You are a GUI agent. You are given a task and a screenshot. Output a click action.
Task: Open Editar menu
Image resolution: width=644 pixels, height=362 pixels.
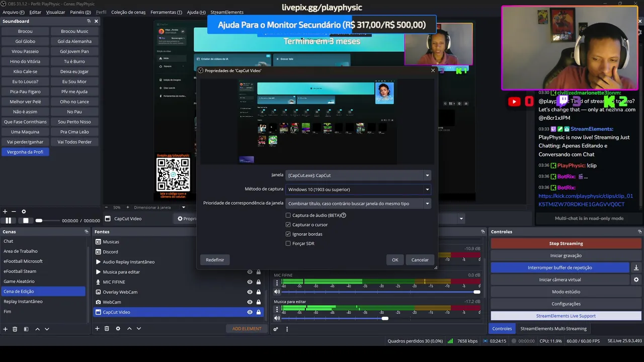(x=35, y=12)
